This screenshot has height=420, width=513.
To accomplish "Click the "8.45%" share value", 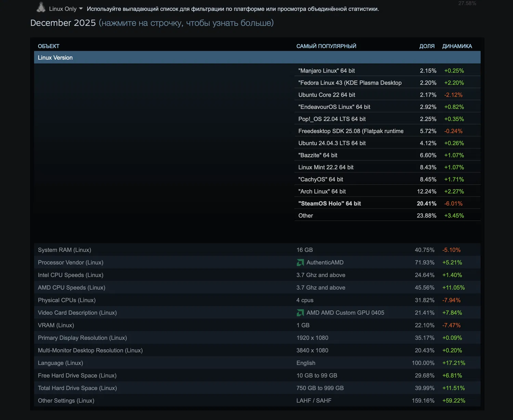I will coord(428,180).
